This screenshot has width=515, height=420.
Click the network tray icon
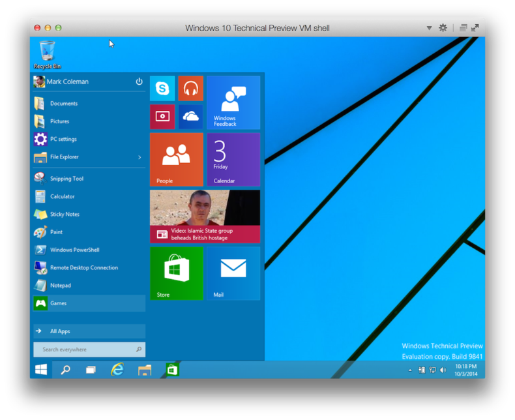(x=433, y=370)
